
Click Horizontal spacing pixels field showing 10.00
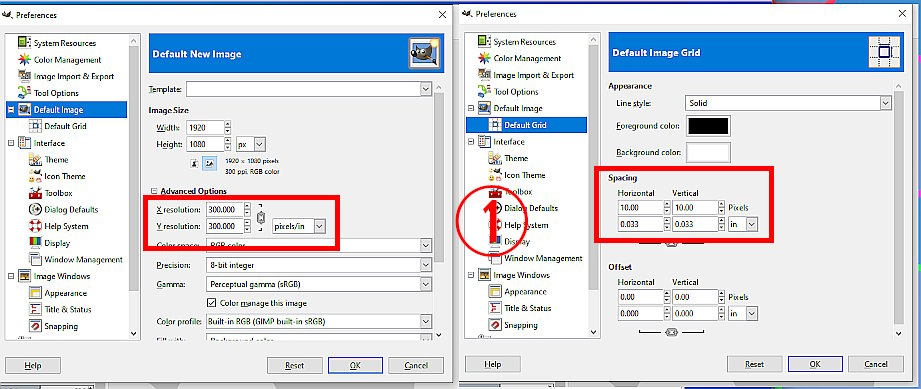[640, 207]
